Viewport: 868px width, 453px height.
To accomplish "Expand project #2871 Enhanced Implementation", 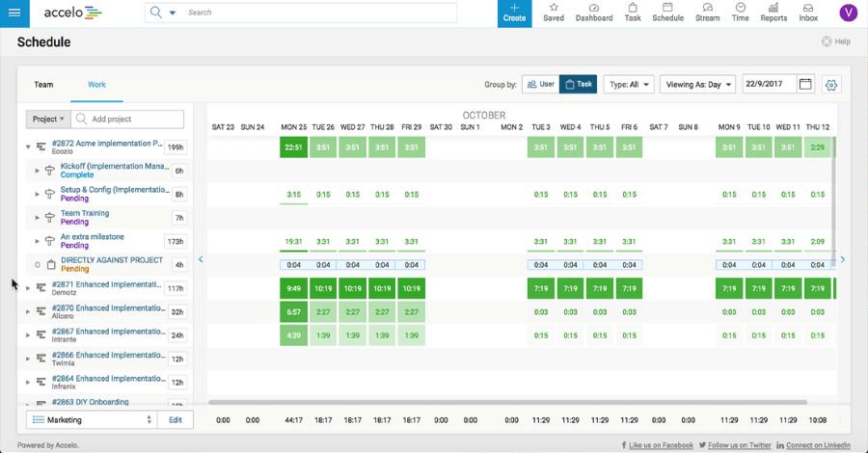I will coord(28,288).
